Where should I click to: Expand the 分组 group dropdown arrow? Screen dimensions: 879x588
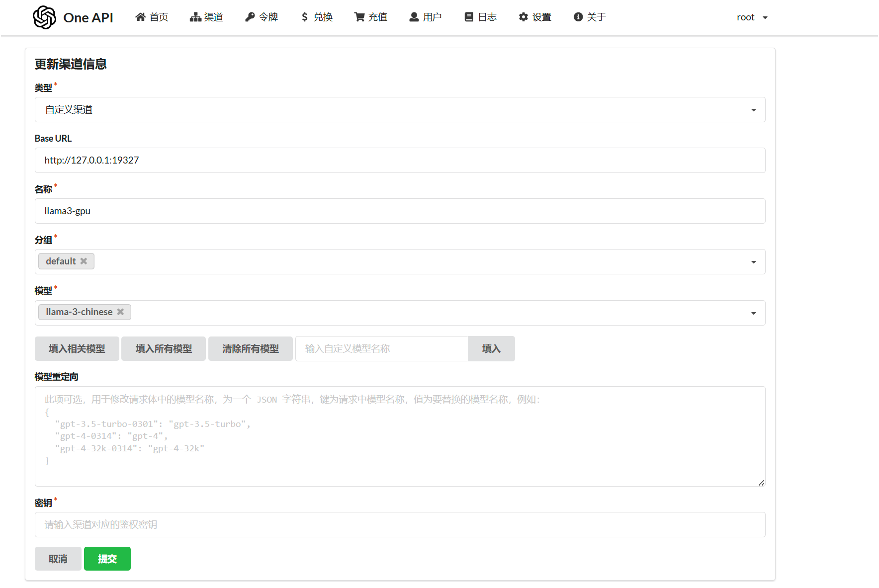(753, 262)
